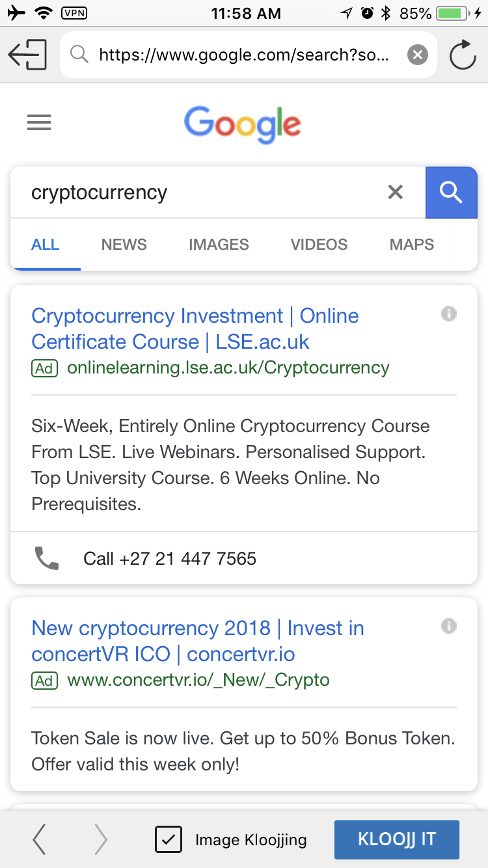Reload the page with refresh icon
Image resolution: width=488 pixels, height=868 pixels.
tap(463, 55)
